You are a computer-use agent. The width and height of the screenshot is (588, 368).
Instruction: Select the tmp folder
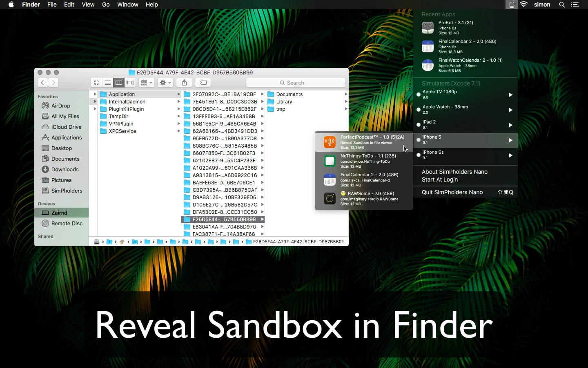coord(307,109)
